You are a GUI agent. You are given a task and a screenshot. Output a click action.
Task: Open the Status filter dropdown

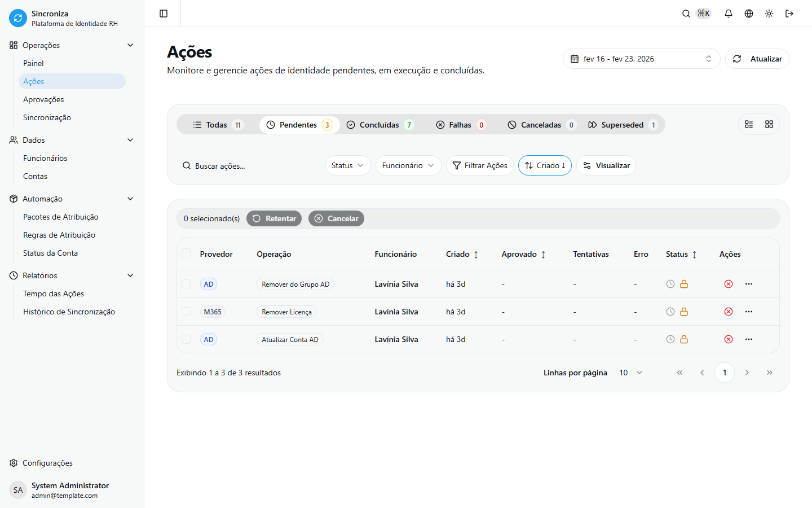coord(348,165)
